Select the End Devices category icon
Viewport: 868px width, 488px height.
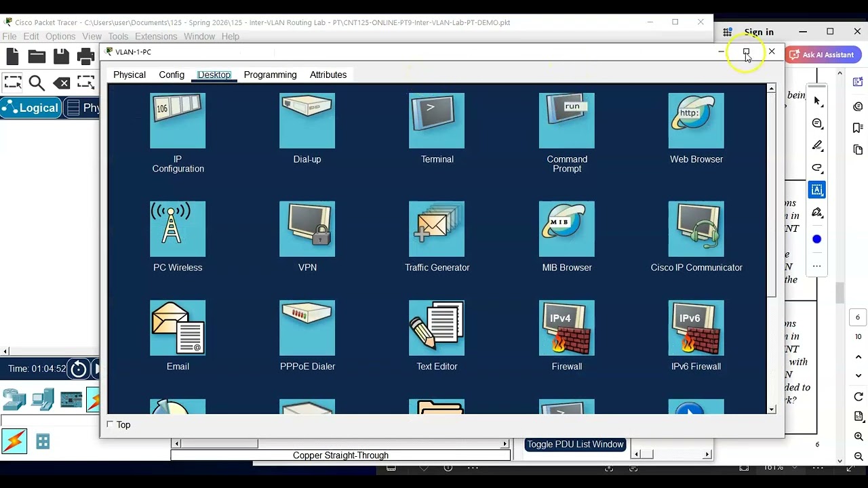click(43, 399)
